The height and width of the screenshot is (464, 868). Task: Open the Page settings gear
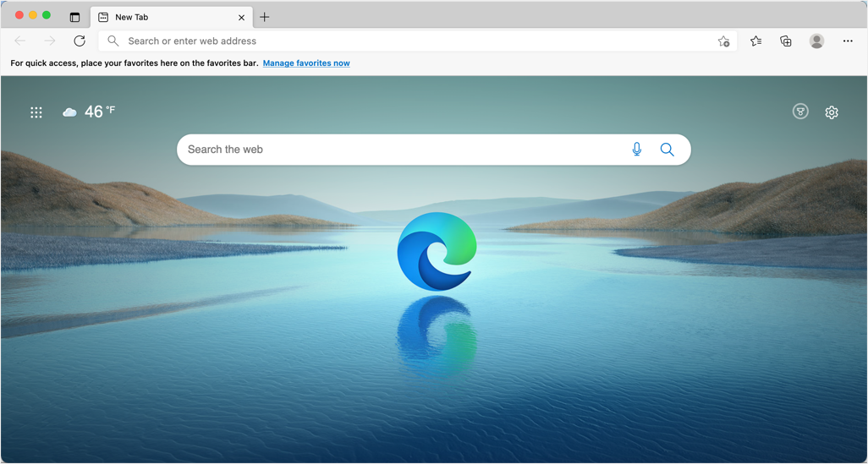point(832,112)
